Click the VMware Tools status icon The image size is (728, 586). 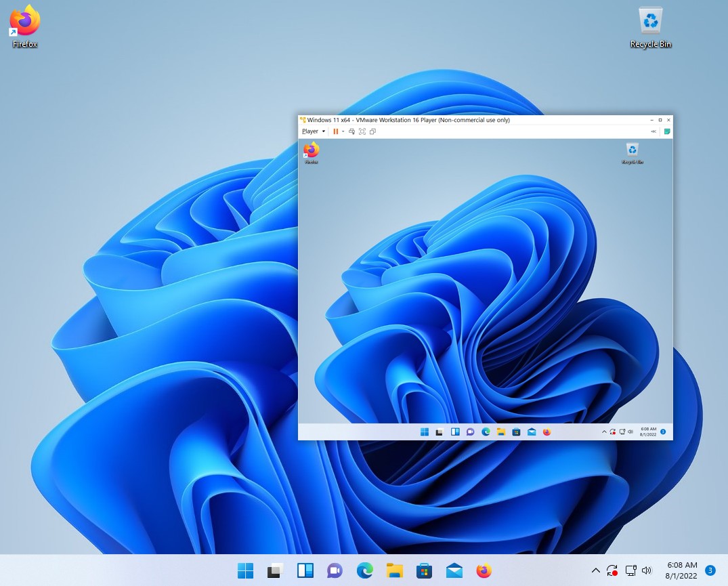point(666,131)
